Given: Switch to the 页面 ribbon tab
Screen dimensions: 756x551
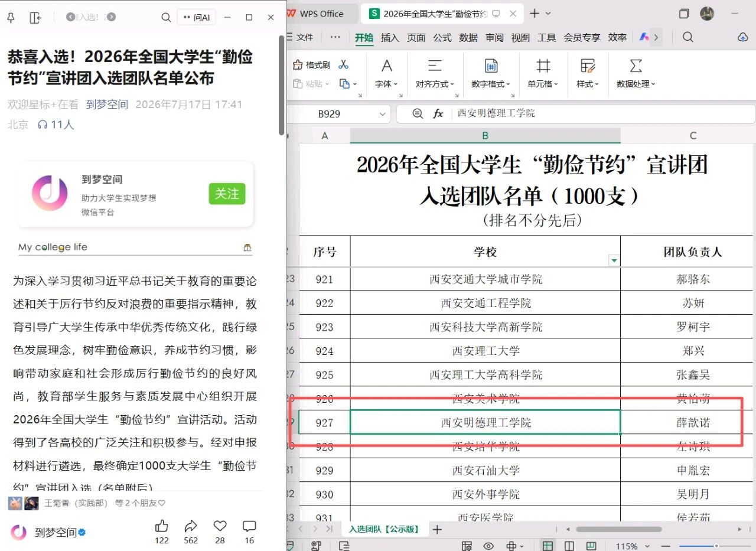Looking at the screenshot, I should pos(416,38).
